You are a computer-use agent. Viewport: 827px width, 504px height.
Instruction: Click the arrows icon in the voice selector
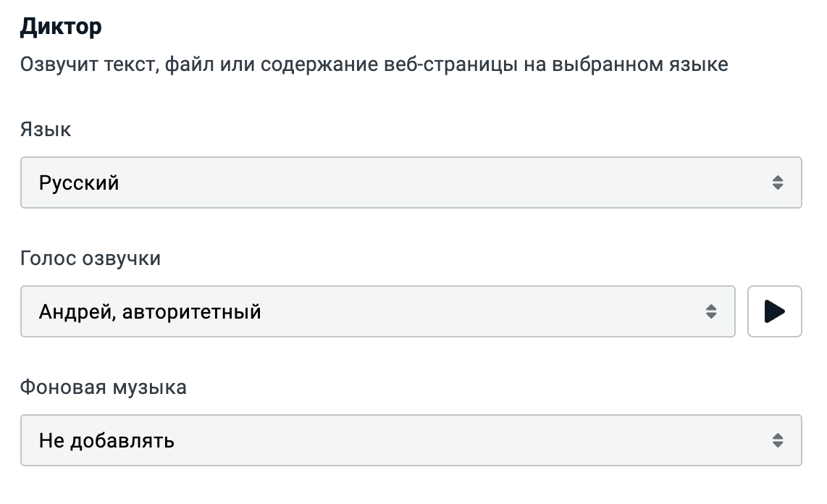711,311
